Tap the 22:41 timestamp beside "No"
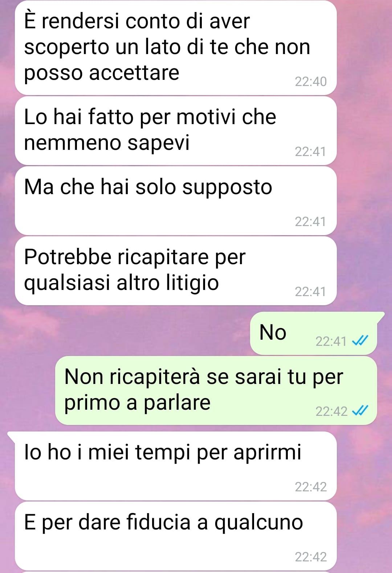The width and height of the screenshot is (392, 573). (x=331, y=341)
